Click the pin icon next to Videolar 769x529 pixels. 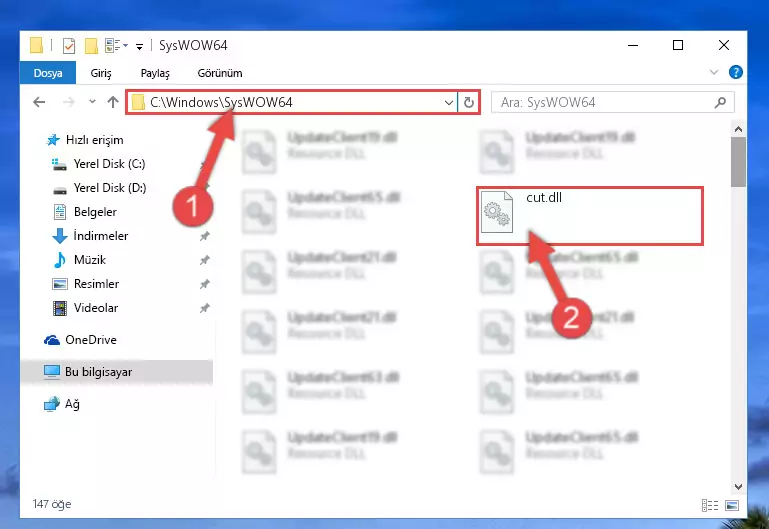[x=205, y=308]
